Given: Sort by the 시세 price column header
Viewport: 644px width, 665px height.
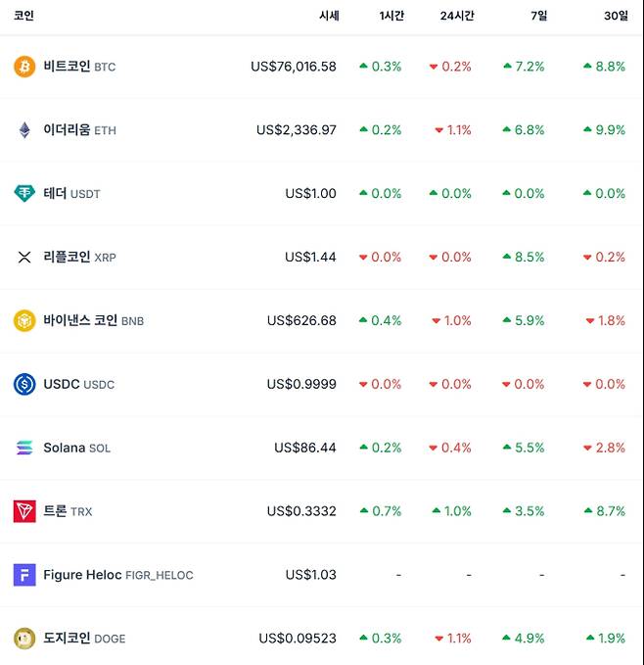Looking at the screenshot, I should (x=329, y=16).
